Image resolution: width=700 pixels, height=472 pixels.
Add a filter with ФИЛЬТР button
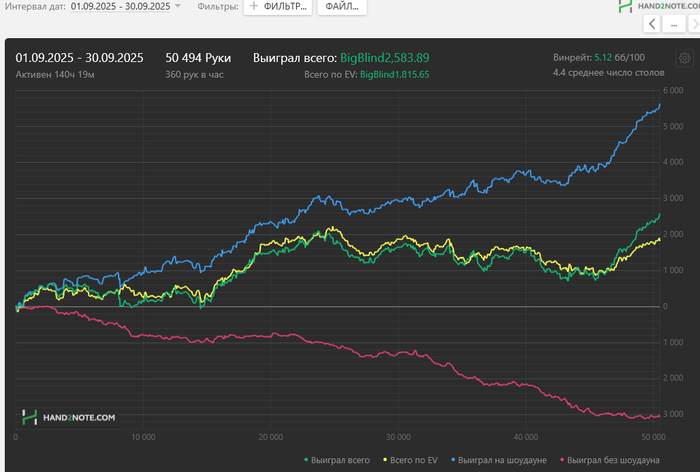pyautogui.click(x=278, y=7)
